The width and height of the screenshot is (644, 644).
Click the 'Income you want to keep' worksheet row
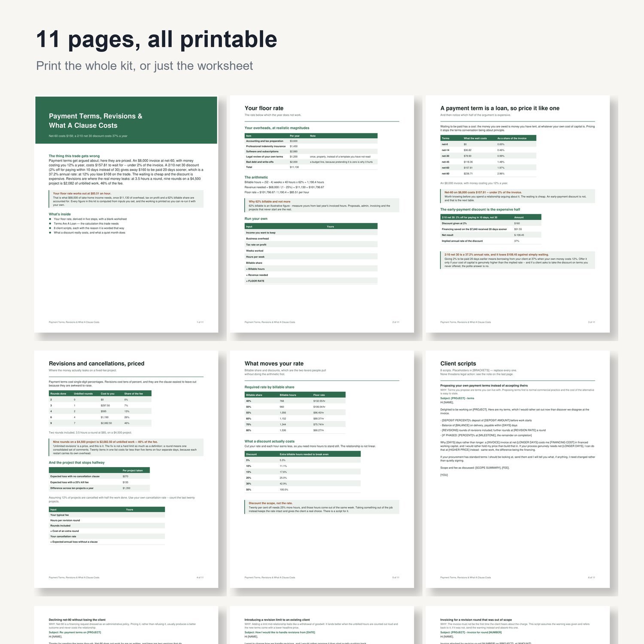point(311,233)
